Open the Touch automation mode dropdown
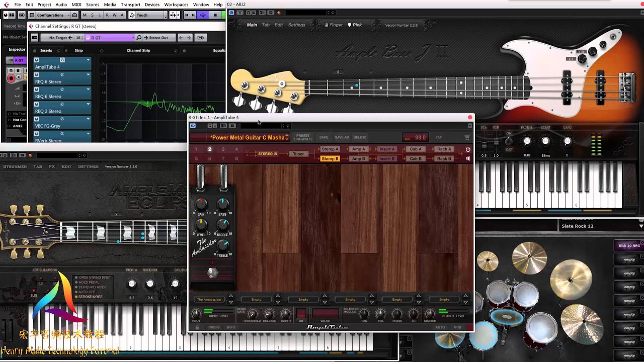This screenshot has height=362, width=644. tap(148, 15)
